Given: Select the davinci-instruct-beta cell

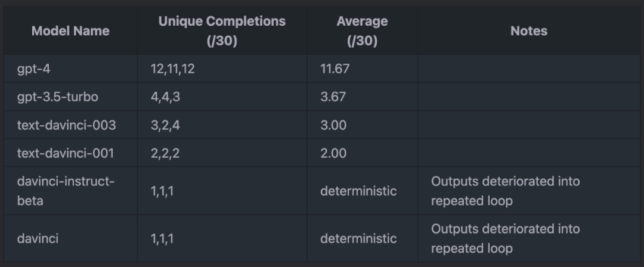Looking at the screenshot, I should click(x=66, y=191).
